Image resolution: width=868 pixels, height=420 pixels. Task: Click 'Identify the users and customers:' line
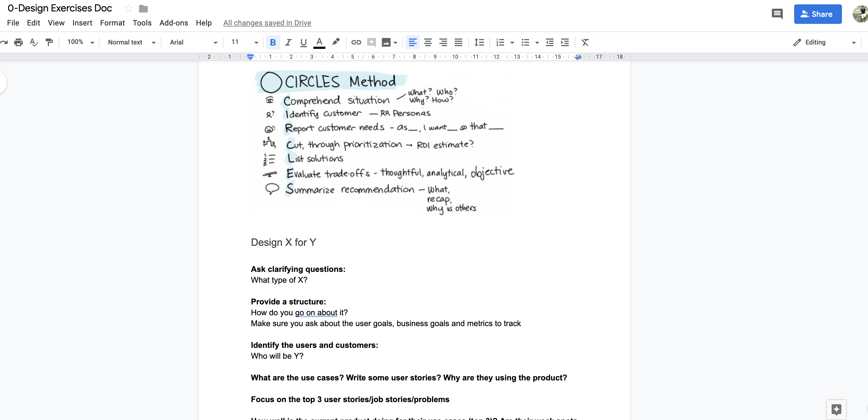click(x=315, y=345)
